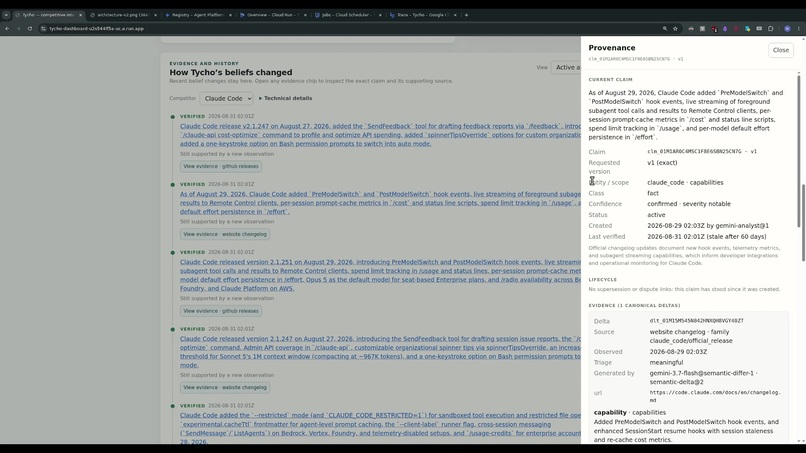
Task: Open the red badge extension icon
Action: [x=714, y=29]
